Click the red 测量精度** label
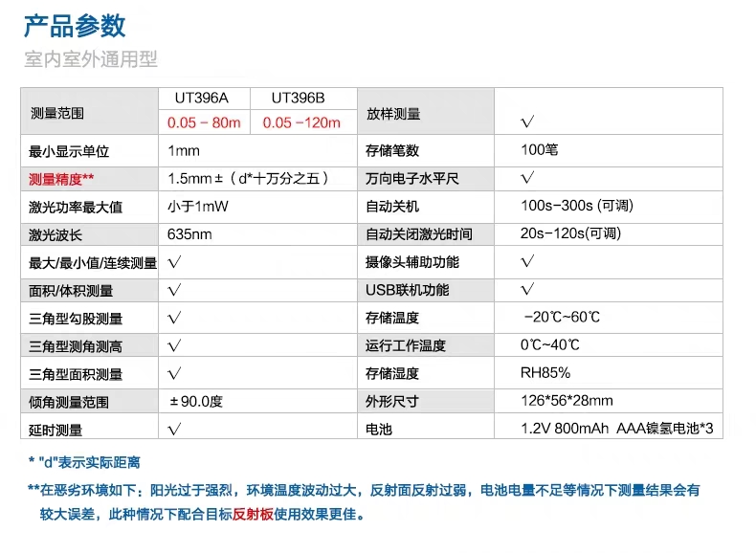Screen dimensions: 756x553 click(61, 179)
